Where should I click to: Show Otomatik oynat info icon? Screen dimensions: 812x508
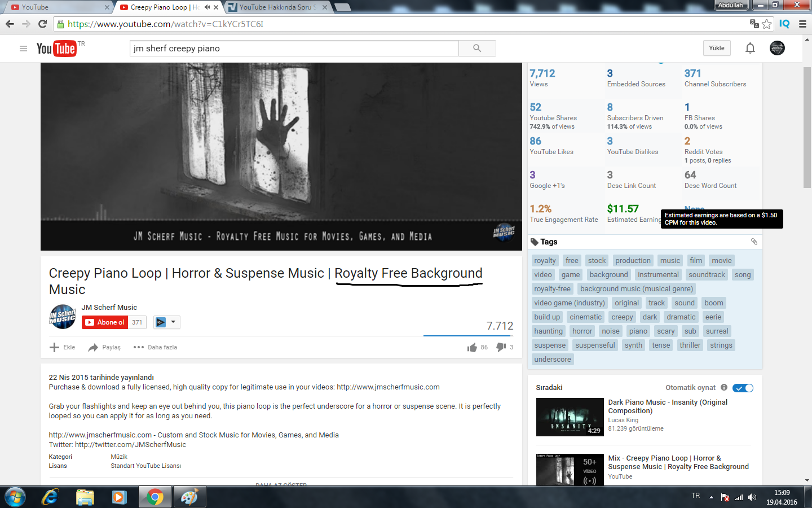coord(723,387)
